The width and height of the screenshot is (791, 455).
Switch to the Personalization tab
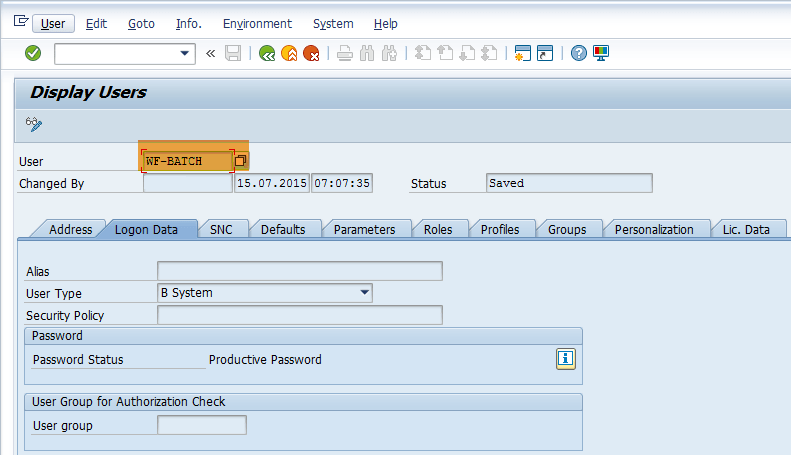(654, 230)
